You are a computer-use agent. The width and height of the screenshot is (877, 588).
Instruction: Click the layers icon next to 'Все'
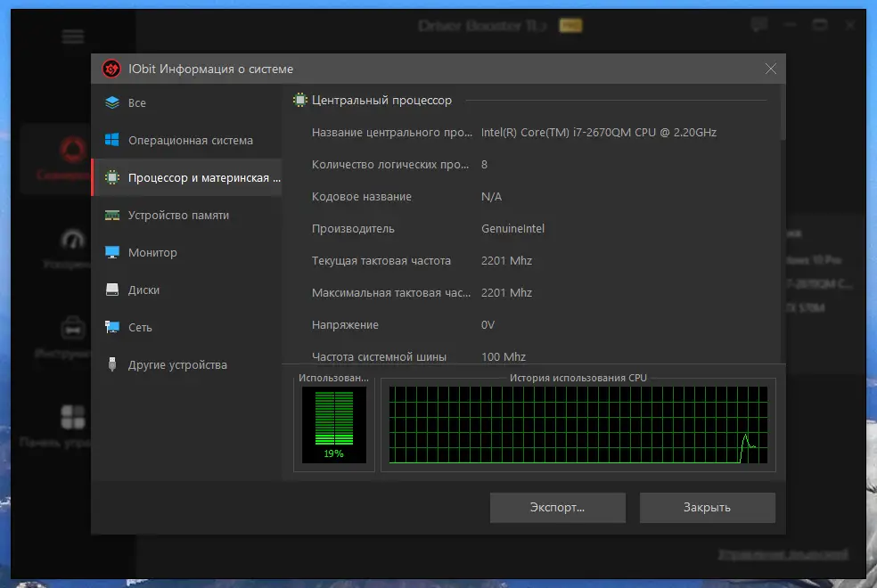(112, 102)
